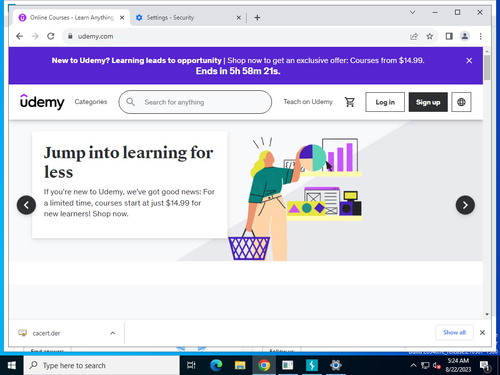Image resolution: width=500 pixels, height=375 pixels.
Task: Click the volume tray icon
Action: click(x=436, y=365)
